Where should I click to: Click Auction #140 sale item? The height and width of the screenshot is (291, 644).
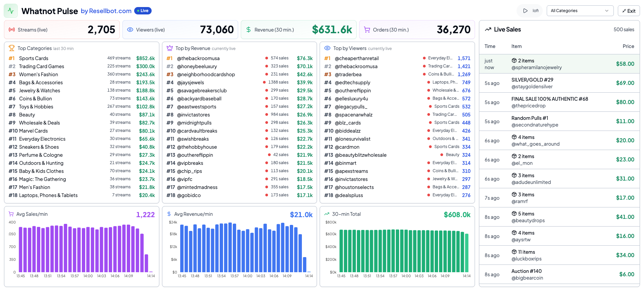point(526,271)
